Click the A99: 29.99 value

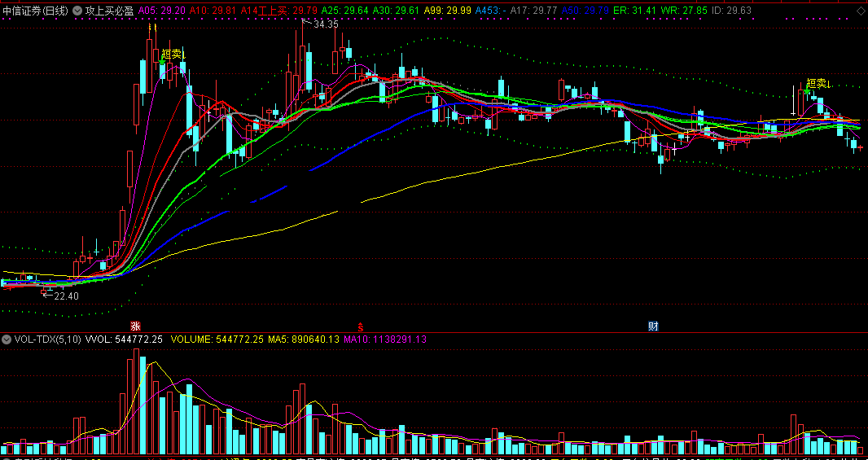point(447,10)
